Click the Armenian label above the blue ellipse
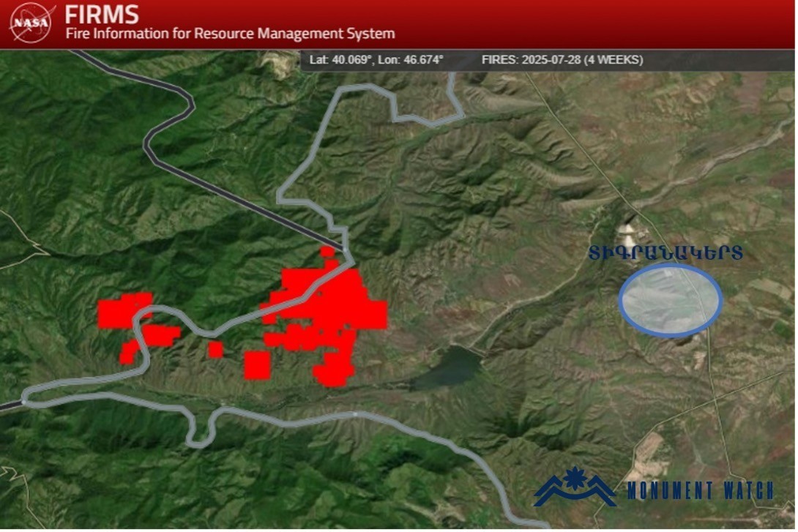The width and height of the screenshot is (798, 532). tap(665, 253)
